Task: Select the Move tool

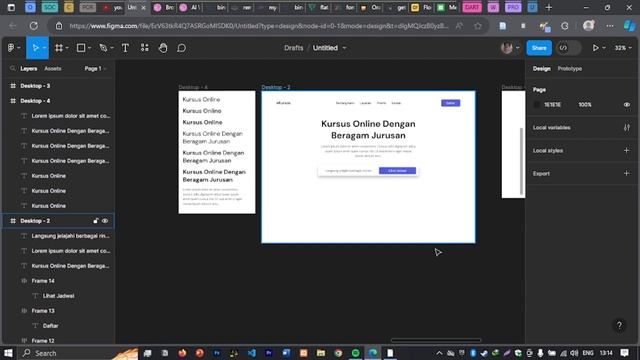Action: coord(36,48)
